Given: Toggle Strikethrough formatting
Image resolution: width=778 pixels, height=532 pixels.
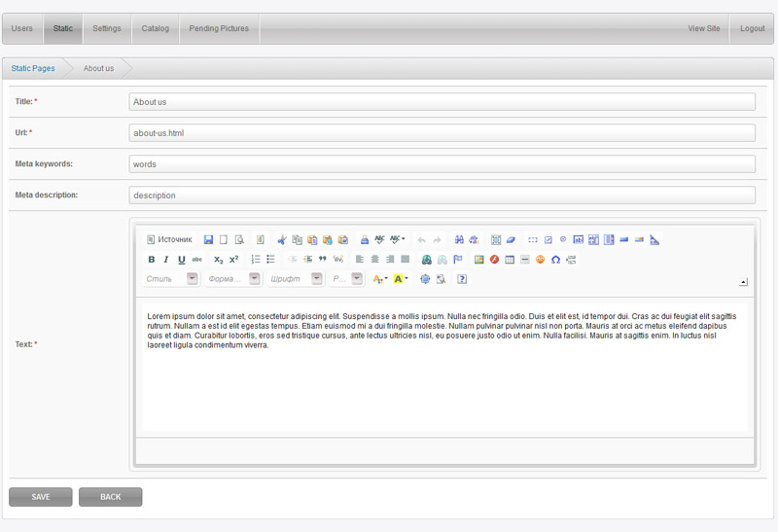Looking at the screenshot, I should [x=197, y=260].
